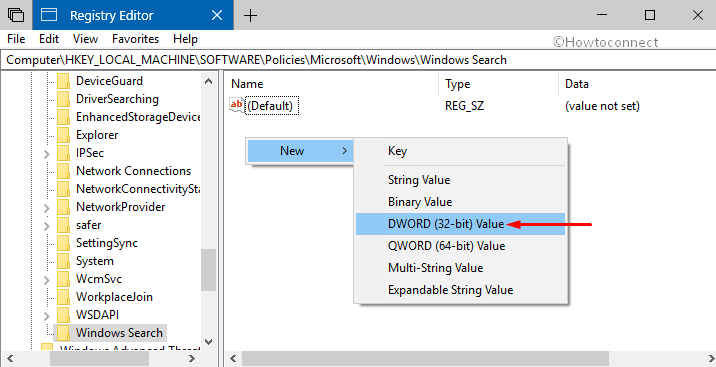Image resolution: width=716 pixels, height=367 pixels.
Task: Open a new tab with plus button
Action: (250, 16)
